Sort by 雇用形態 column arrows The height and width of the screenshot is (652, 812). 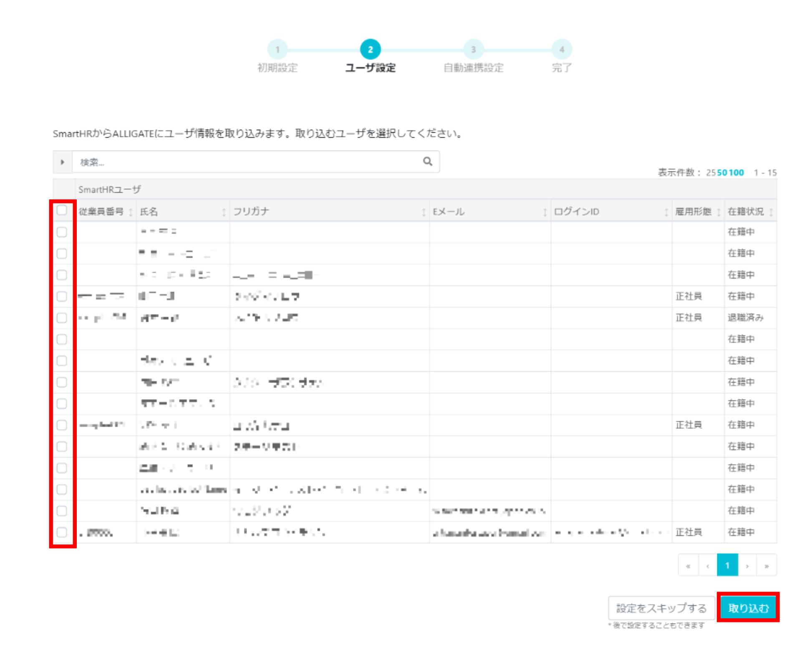pos(719,212)
